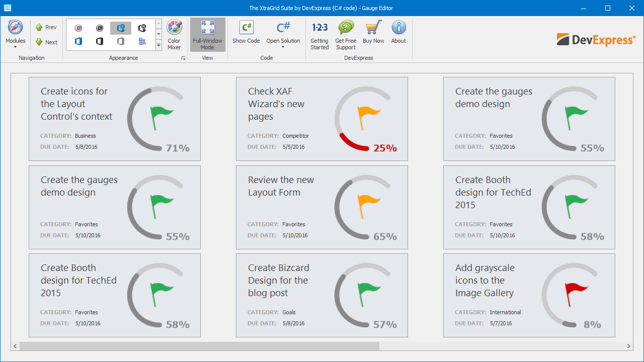Expand the full skin gallery dropdown
Viewport: 644px width, 362px height.
point(158,45)
